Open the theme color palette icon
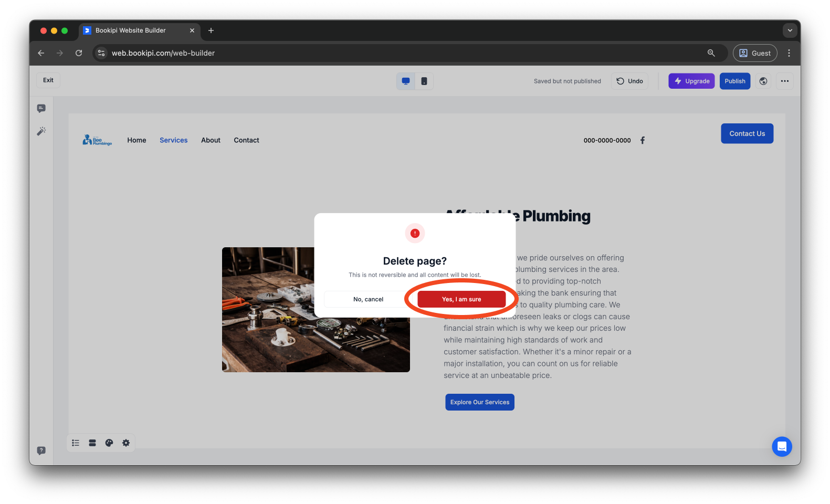This screenshot has height=504, width=830. click(x=109, y=443)
